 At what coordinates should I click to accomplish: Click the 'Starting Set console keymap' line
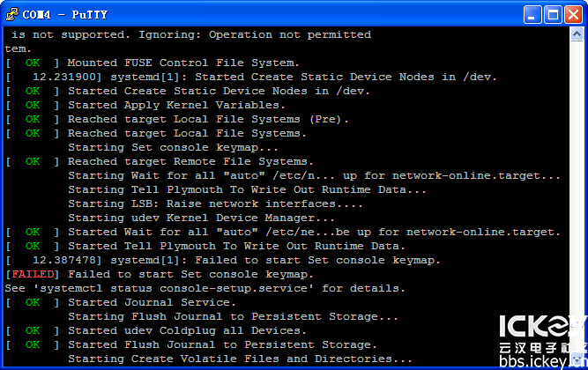point(173,147)
